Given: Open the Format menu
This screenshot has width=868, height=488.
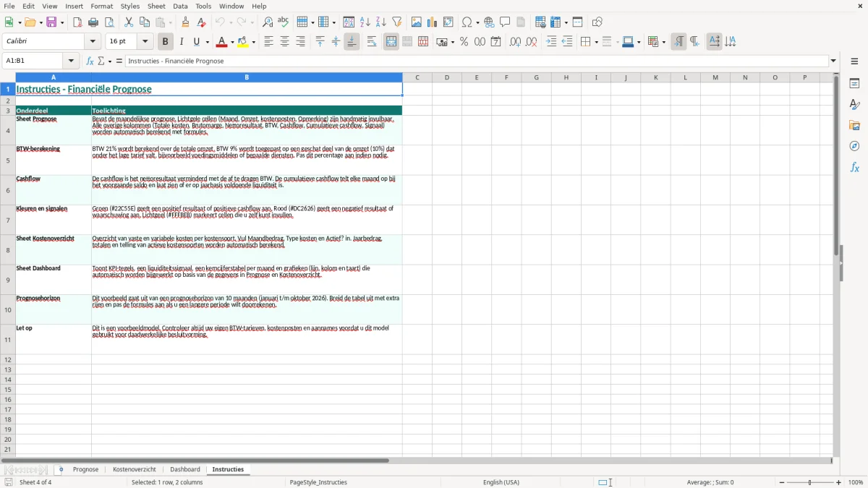Looking at the screenshot, I should 101,6.
